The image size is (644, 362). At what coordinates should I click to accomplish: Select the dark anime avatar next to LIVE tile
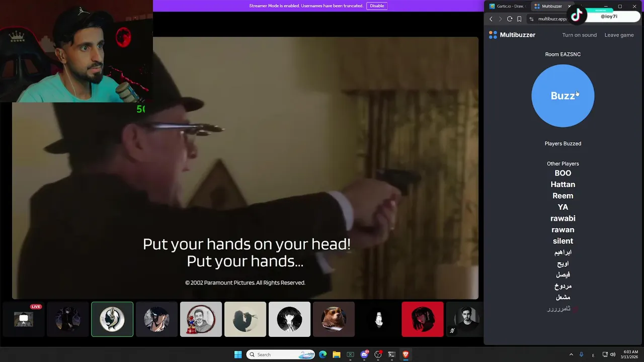click(68, 319)
